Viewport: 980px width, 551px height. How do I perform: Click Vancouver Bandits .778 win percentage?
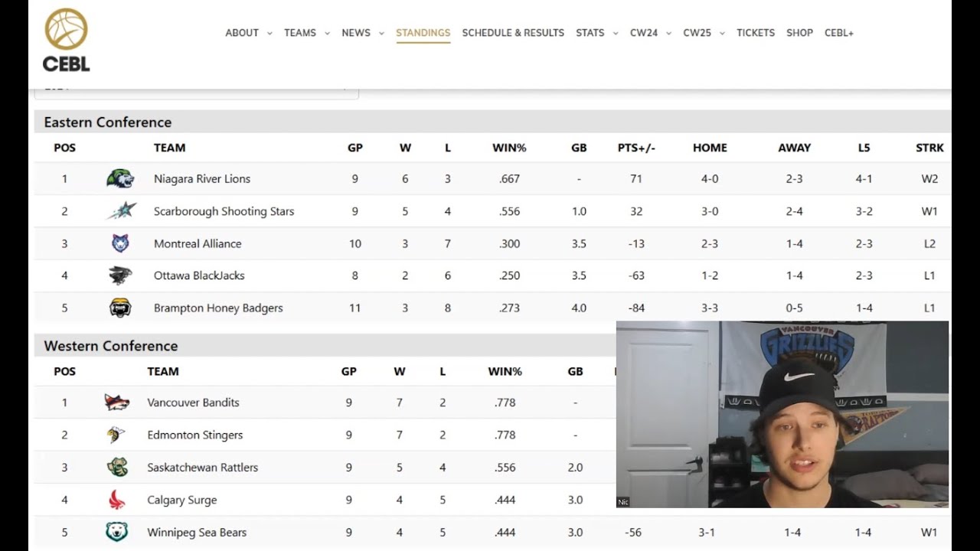[x=505, y=403]
